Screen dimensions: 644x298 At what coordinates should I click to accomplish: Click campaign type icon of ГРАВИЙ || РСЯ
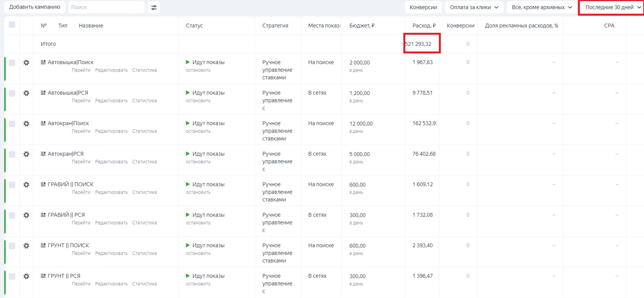(x=43, y=215)
